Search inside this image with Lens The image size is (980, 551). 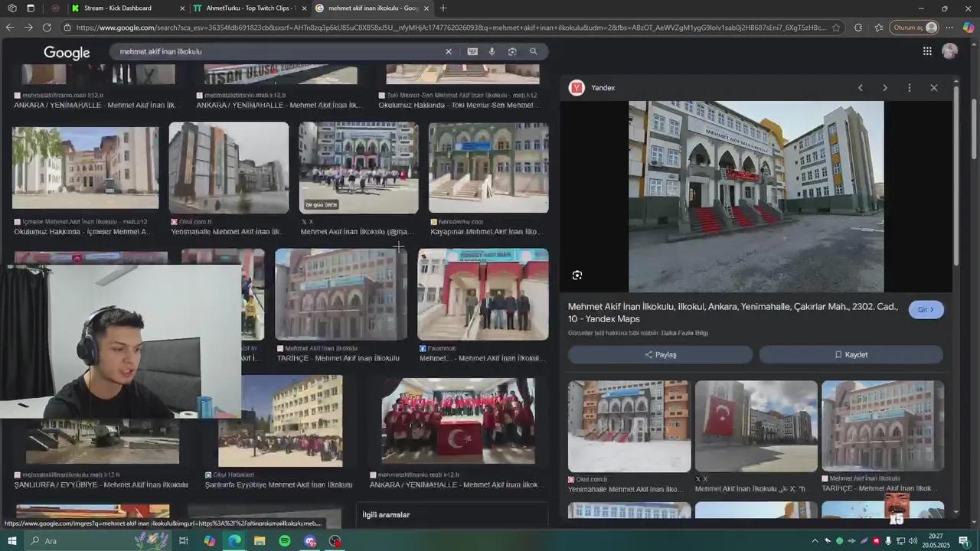tap(577, 275)
